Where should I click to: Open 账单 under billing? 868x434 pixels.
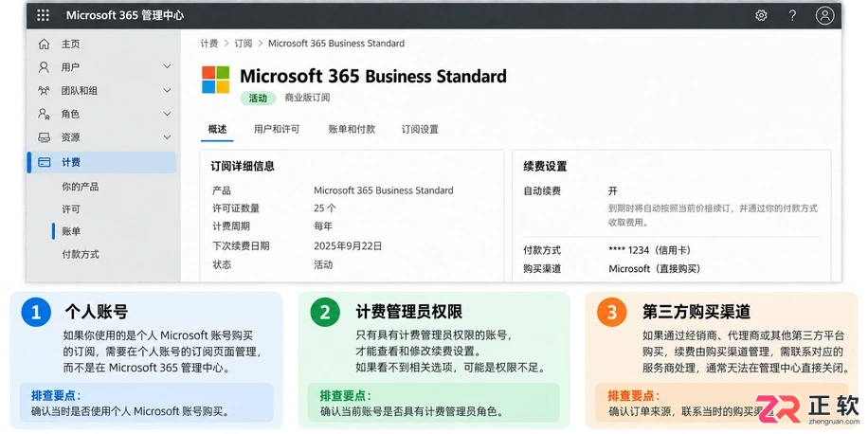click(x=71, y=231)
